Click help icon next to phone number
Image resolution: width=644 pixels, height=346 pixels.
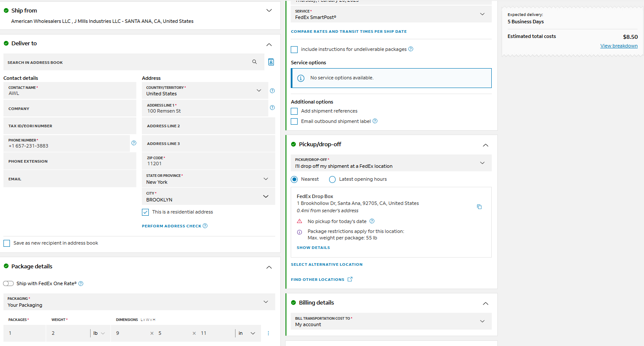coord(134,143)
